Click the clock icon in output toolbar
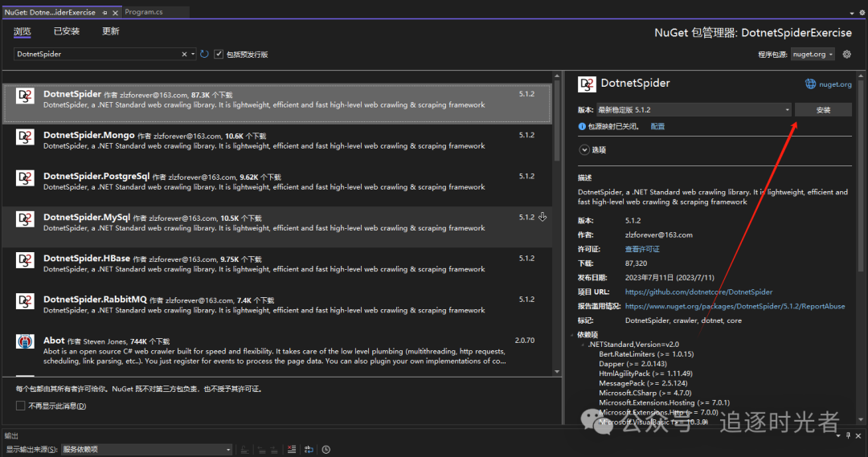868x457 pixels. [x=326, y=449]
